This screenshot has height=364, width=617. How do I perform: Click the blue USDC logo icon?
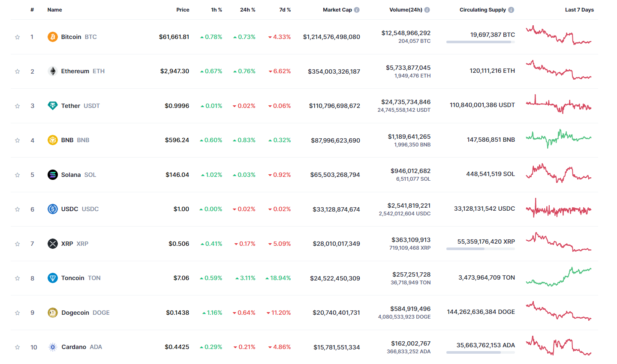point(52,209)
